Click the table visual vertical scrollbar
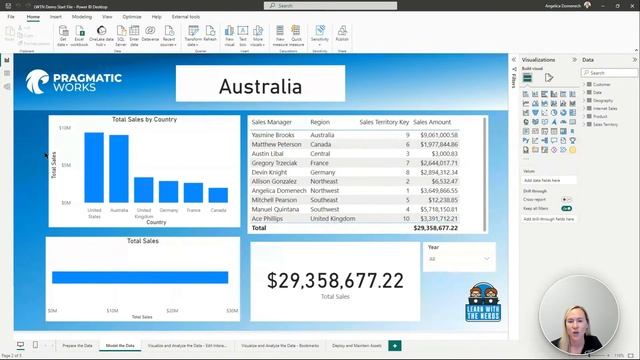 point(485,174)
